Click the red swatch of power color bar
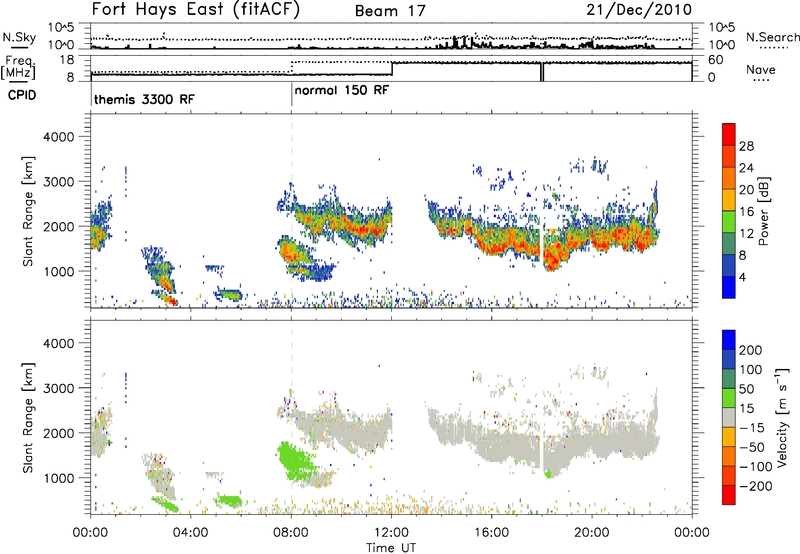 tap(729, 134)
